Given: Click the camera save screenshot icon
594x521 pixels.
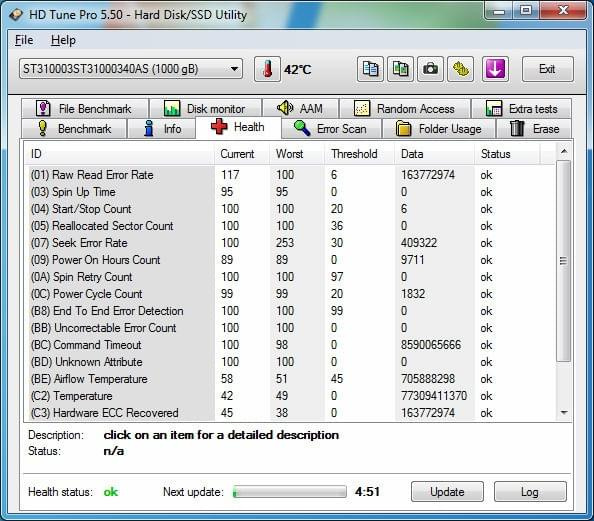Looking at the screenshot, I should [x=430, y=69].
